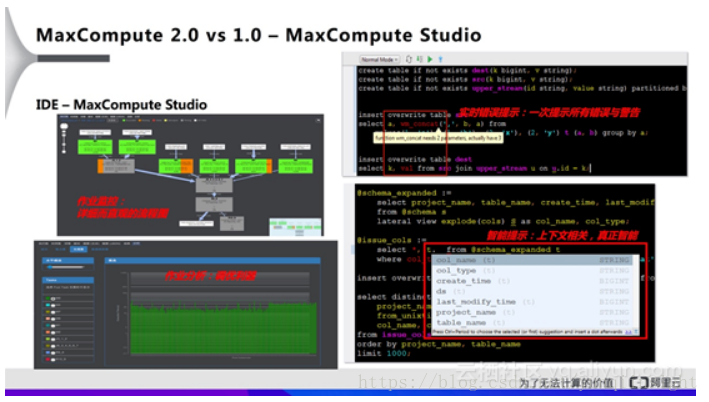Image resolution: width=709 pixels, height=402 pixels.
Task: Click the @schema_expanded := line
Action: (403, 193)
